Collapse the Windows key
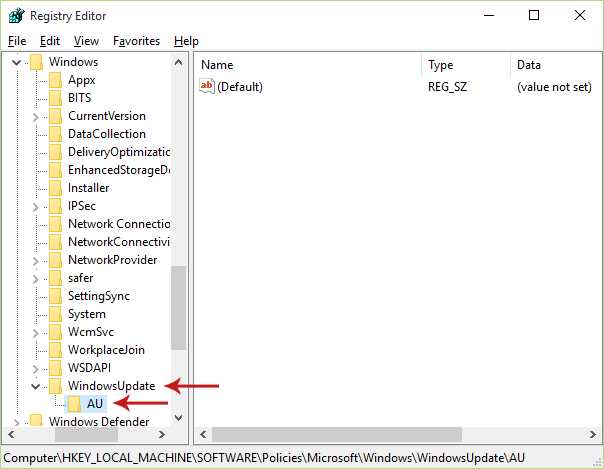The image size is (604, 469). (x=16, y=62)
